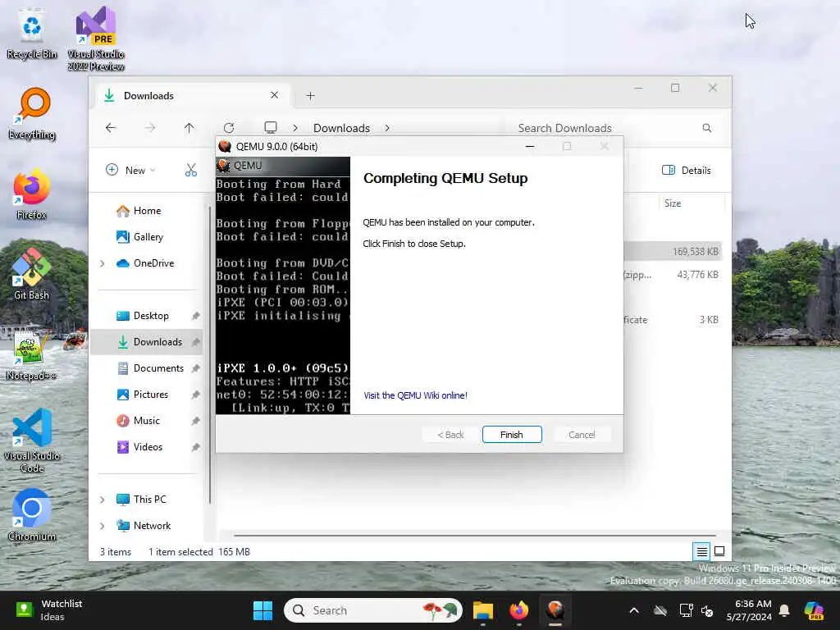The width and height of the screenshot is (840, 630).
Task: Click the Back button in QEMU Setup
Action: pyautogui.click(x=450, y=435)
